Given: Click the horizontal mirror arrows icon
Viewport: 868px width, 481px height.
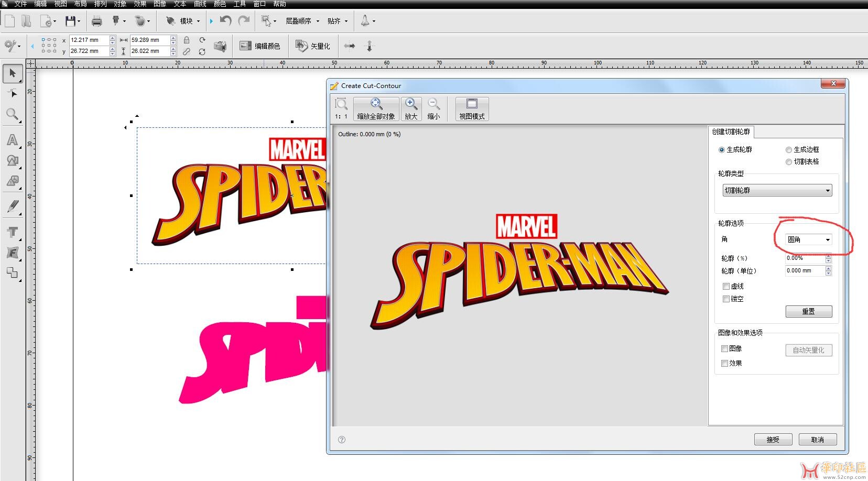Looking at the screenshot, I should pyautogui.click(x=350, y=46).
